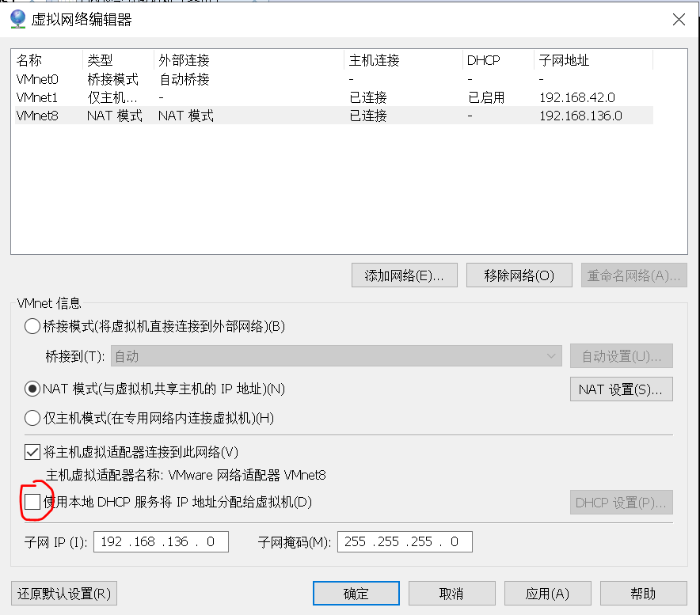This screenshot has width=700, height=615.
Task: Click inside the 子网 IP field
Action: (160, 541)
